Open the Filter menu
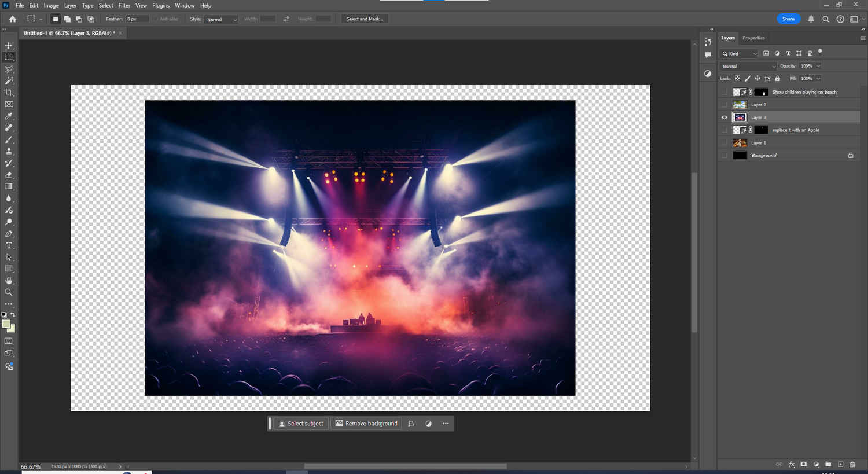Viewport: 868px width, 474px height. coord(124,5)
